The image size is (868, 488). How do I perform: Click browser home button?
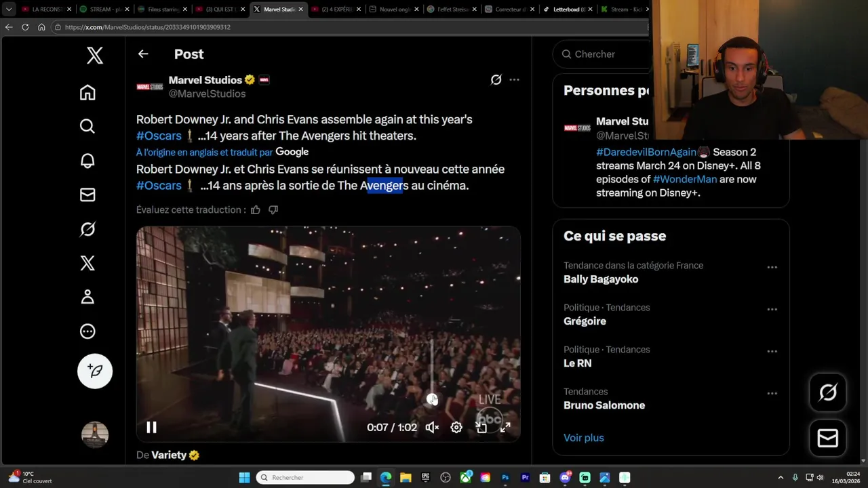[41, 27]
